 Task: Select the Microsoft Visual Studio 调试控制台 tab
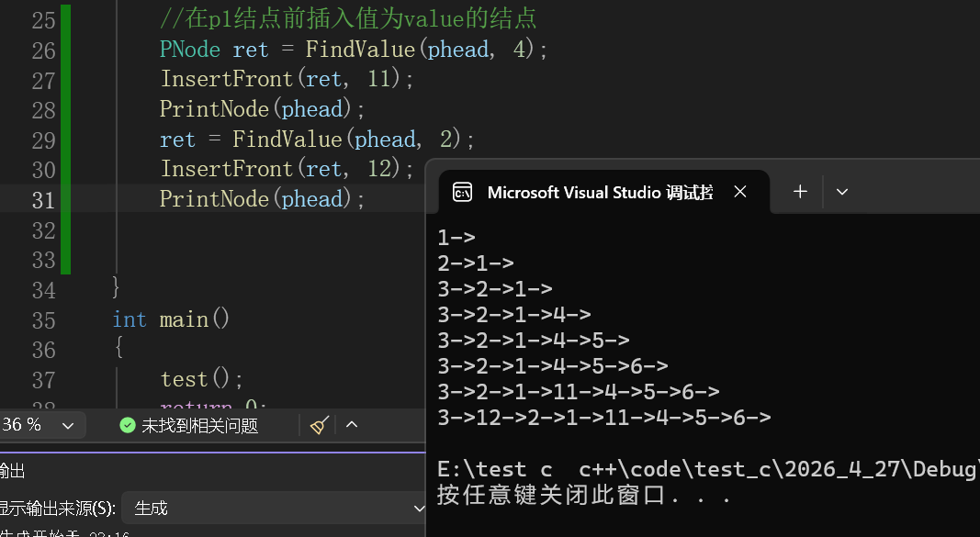(600, 192)
